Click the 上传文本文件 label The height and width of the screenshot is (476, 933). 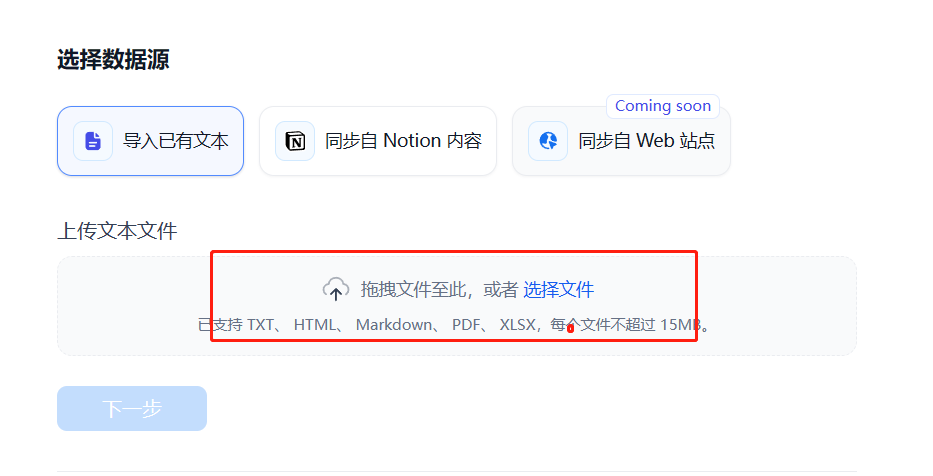pyautogui.click(x=117, y=231)
